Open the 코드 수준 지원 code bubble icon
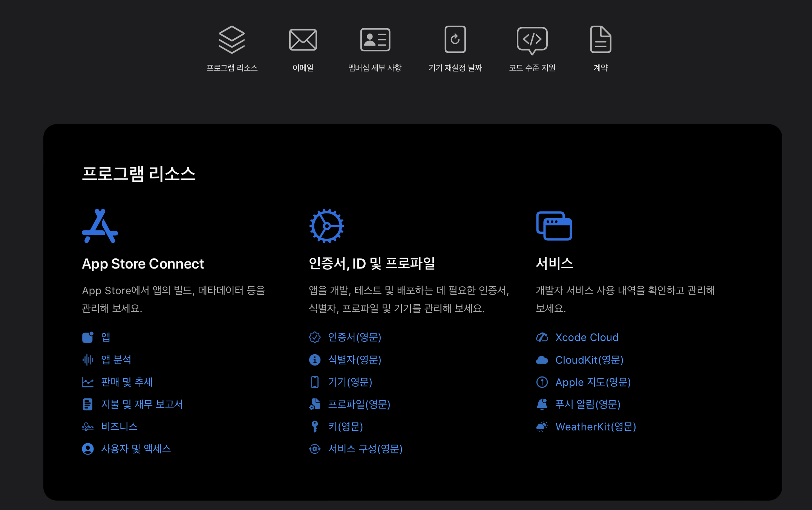812x510 pixels. [x=532, y=41]
